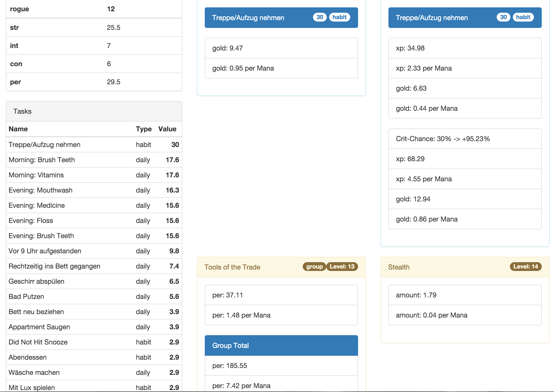Image resolution: width=554 pixels, height=392 pixels.
Task: Click the 'Stealth' panel title
Action: 399,267
